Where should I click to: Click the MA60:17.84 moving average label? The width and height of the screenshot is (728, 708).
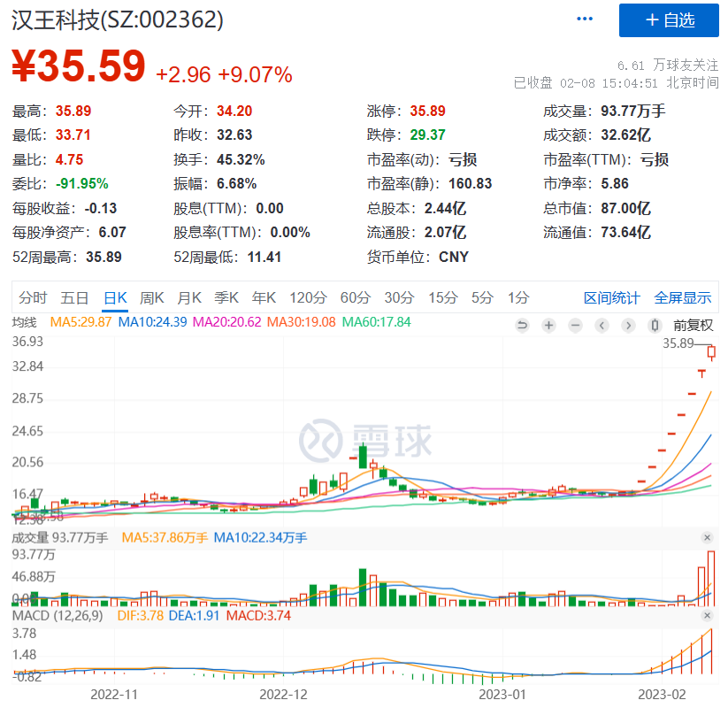[x=376, y=322]
